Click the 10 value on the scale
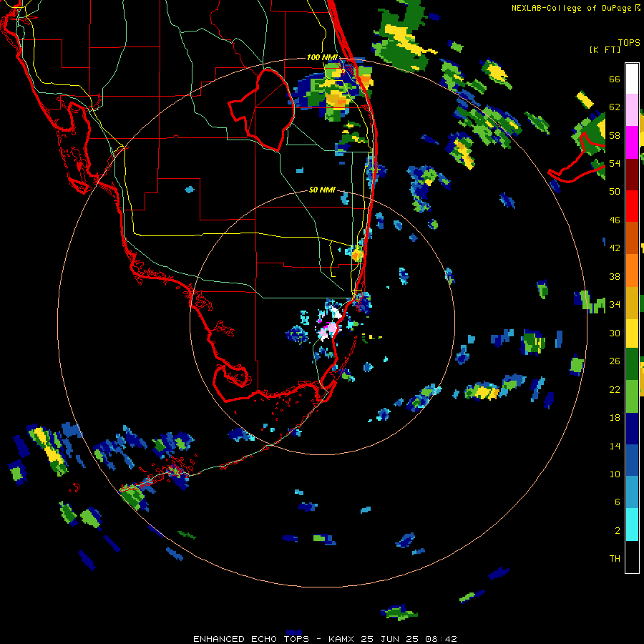The height and width of the screenshot is (644, 644). pos(615,474)
